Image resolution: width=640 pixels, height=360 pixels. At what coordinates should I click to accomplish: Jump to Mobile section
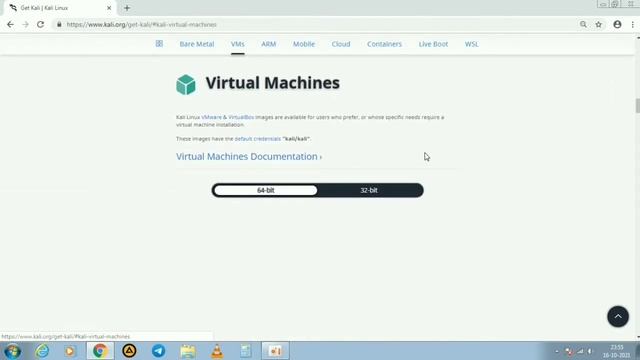pos(304,44)
